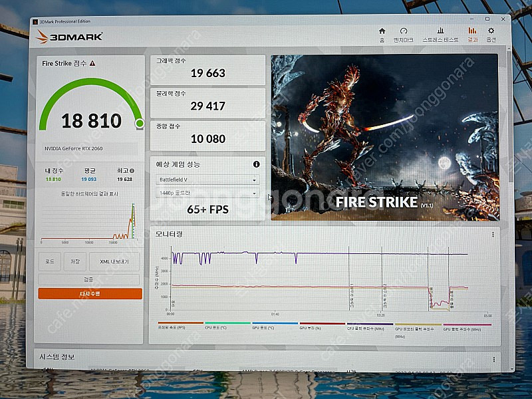Click the 검증 (Validate) button
The image size is (532, 399).
coord(88,279)
